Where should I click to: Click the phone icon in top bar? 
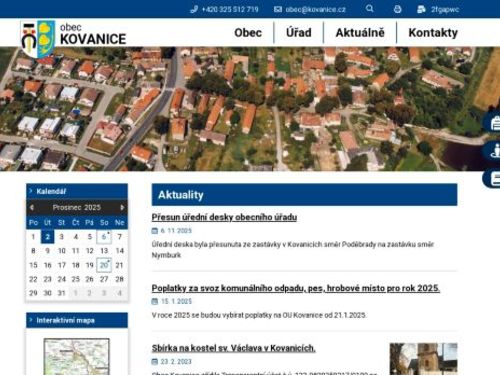[194, 9]
